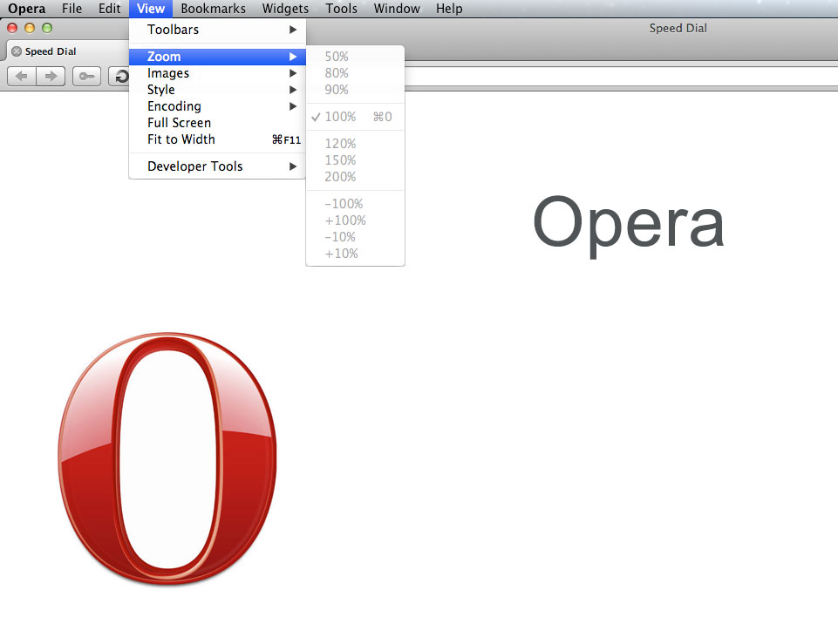This screenshot has height=644, width=838.
Task: Choose Full Screen from View menu
Action: click(217, 123)
